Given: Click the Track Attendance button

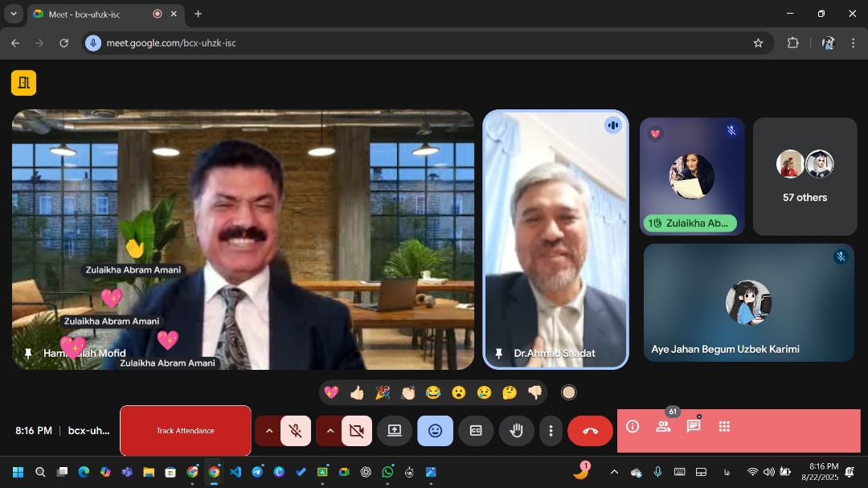Looking at the screenshot, I should pyautogui.click(x=186, y=431).
